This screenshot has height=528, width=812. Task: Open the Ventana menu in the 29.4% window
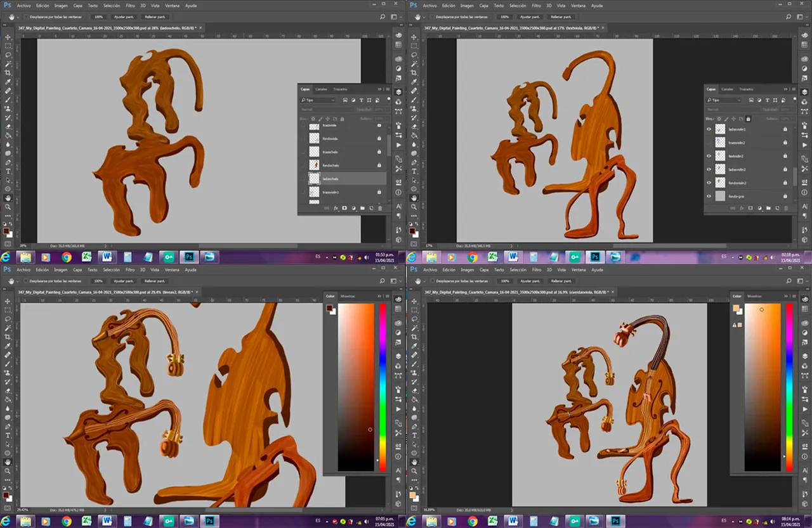click(x=172, y=269)
